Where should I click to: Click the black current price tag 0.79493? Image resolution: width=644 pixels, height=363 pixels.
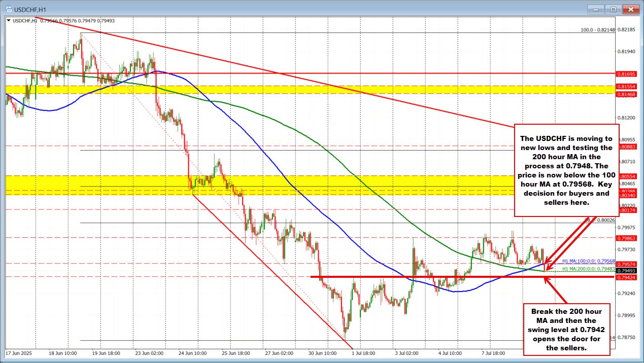627,271
